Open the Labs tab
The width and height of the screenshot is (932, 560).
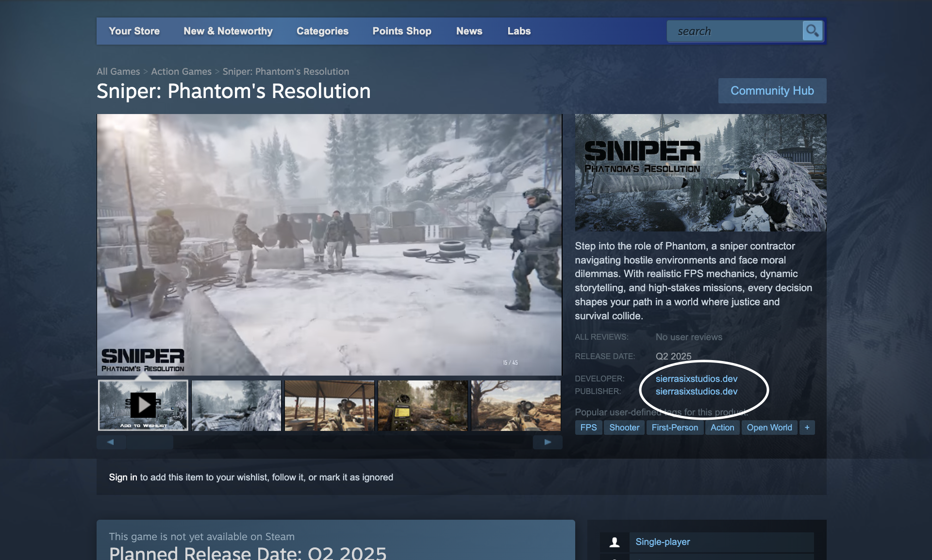pyautogui.click(x=519, y=31)
